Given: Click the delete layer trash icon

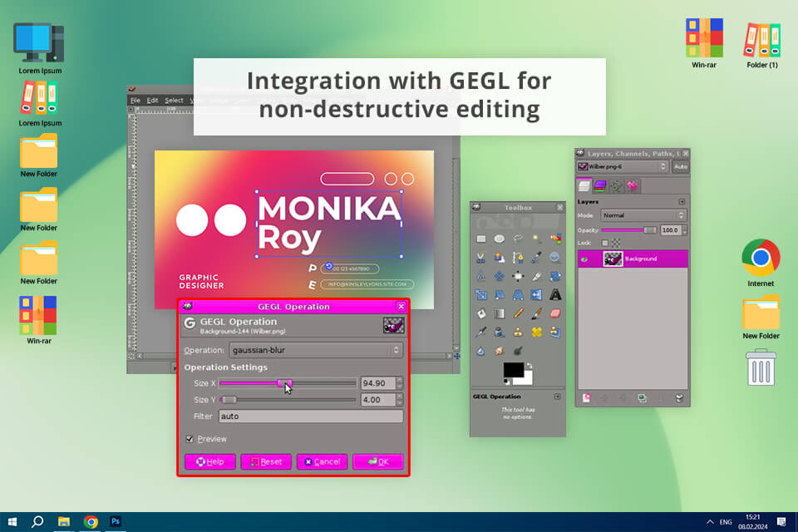Looking at the screenshot, I should [679, 399].
